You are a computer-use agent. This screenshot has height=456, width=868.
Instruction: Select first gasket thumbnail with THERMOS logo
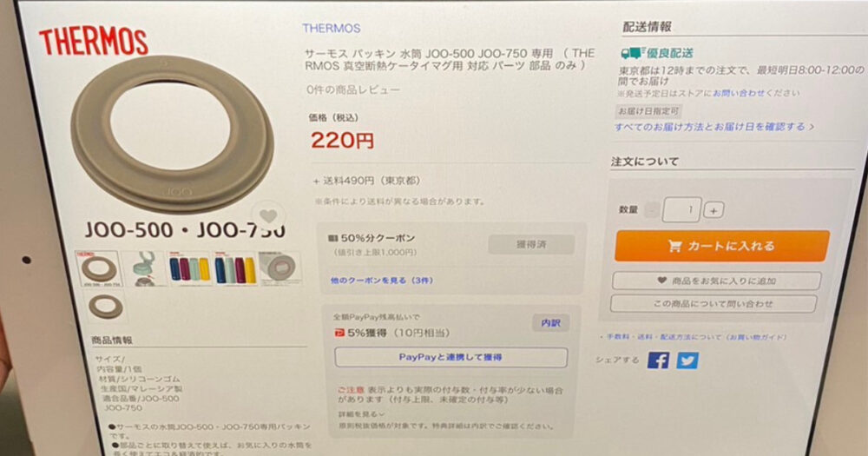(x=98, y=268)
